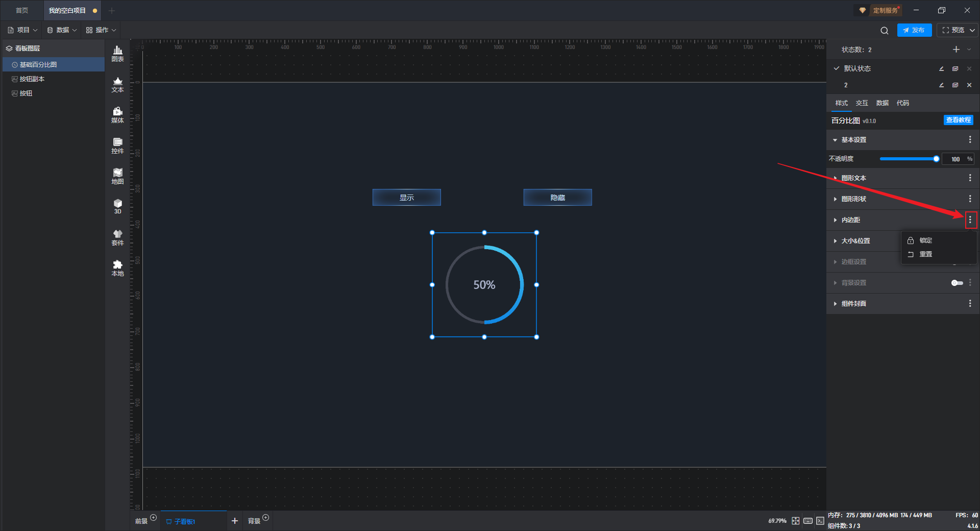Open the 图表 (chart) component library

(x=117, y=54)
